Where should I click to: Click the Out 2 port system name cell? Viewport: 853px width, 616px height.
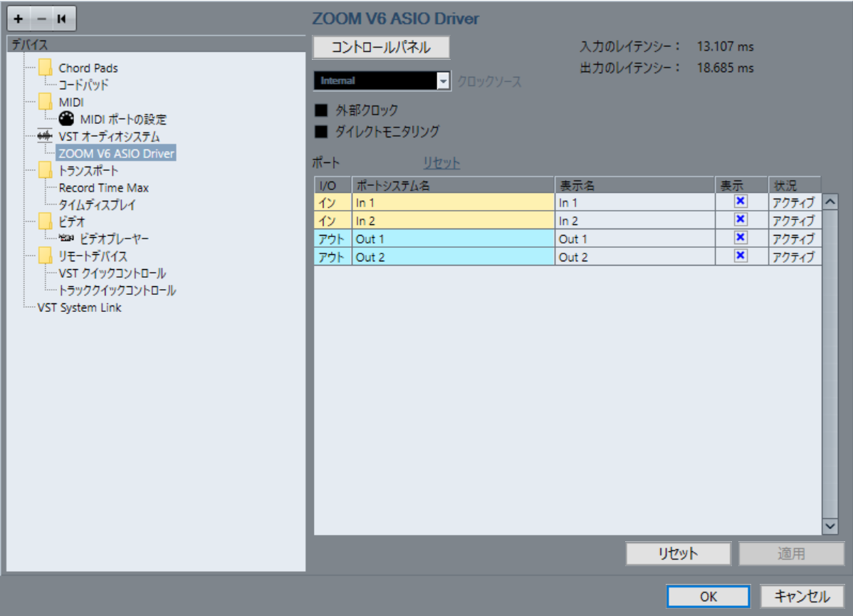453,257
